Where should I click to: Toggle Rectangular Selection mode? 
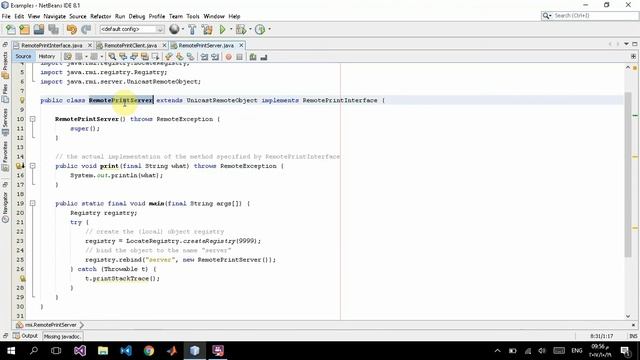[x=156, y=57]
